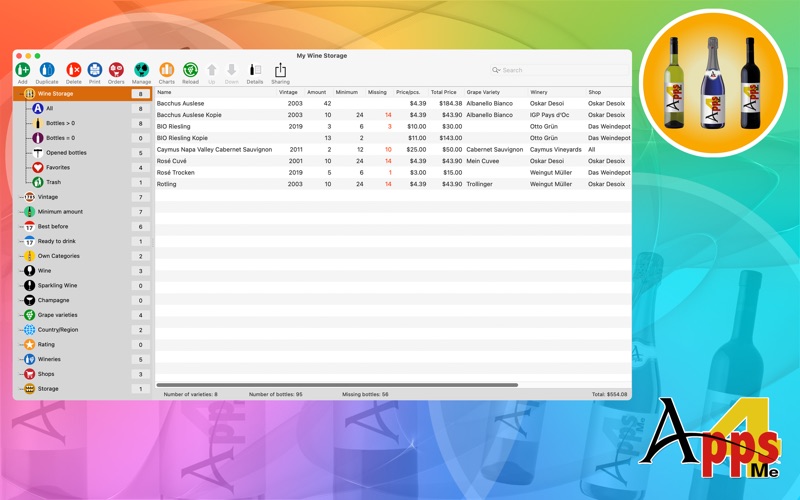Viewport: 800px width, 500px height.
Task: Click the horizontal scrollbar under the table
Action: tap(340, 385)
